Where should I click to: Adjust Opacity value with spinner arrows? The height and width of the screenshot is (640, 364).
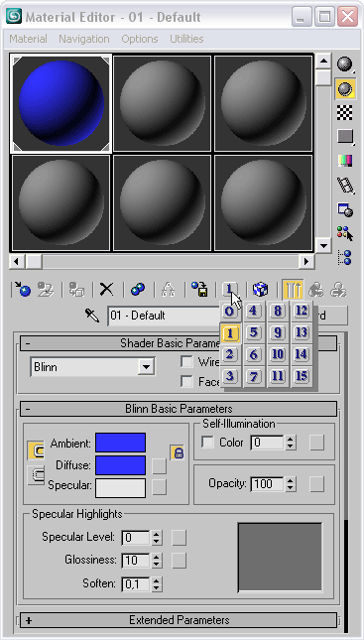coord(291,484)
